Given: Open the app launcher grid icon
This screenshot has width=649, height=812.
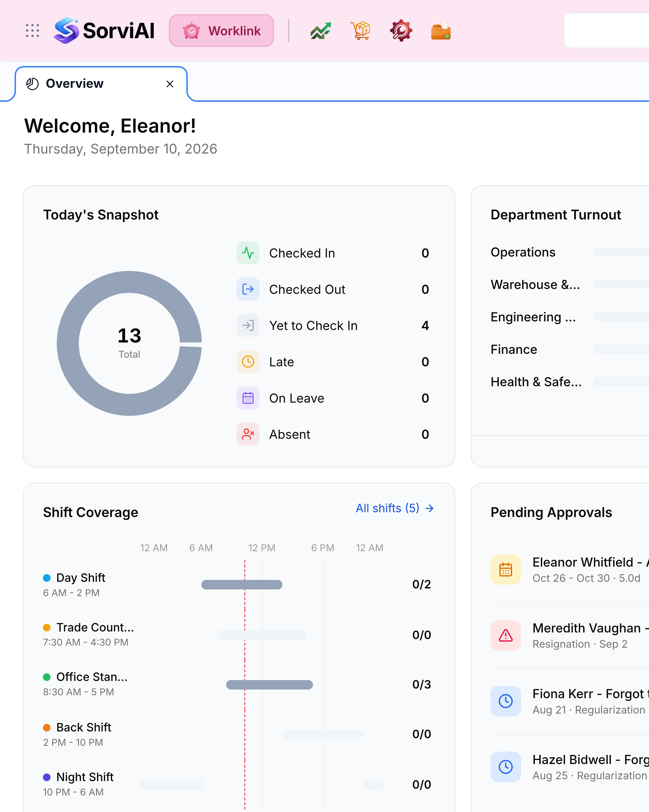Looking at the screenshot, I should click(x=32, y=31).
